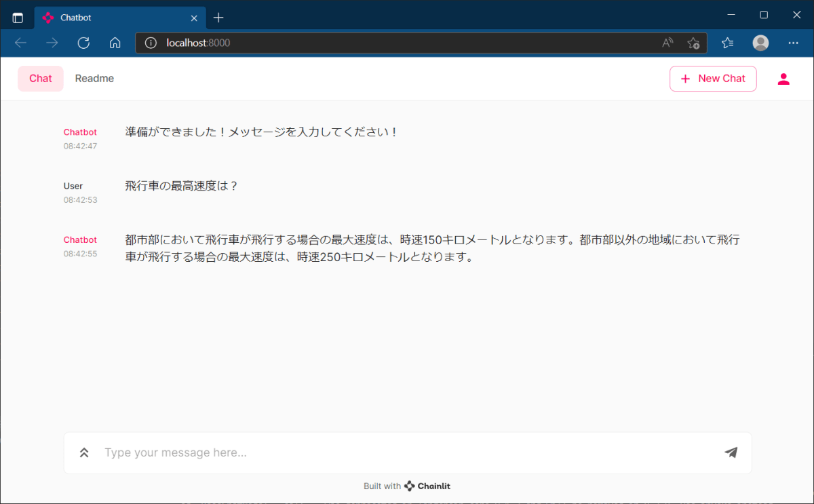Add this page to favorites star icon
Screen dimensions: 814x504
(x=693, y=43)
